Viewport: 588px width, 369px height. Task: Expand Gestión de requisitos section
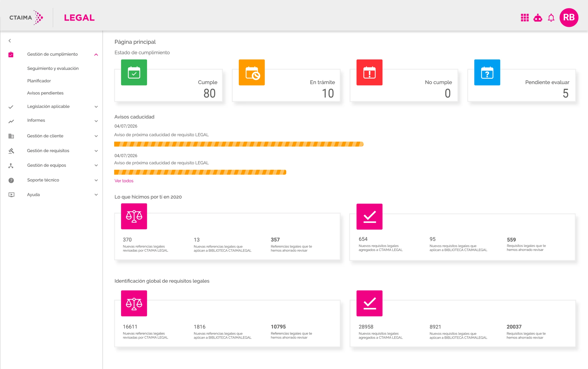[96, 151]
